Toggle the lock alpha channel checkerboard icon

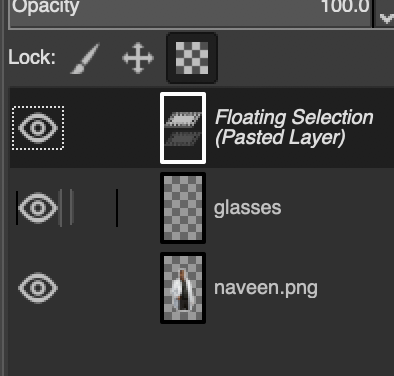click(192, 58)
